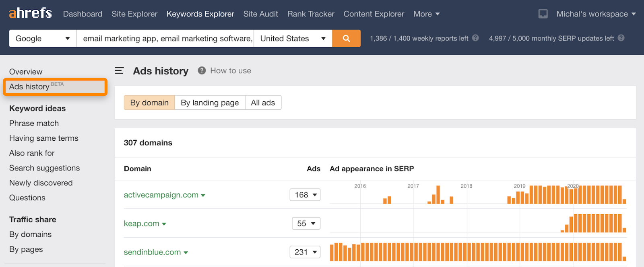Switch to All ads view
The width and height of the screenshot is (644, 267).
[x=263, y=103]
